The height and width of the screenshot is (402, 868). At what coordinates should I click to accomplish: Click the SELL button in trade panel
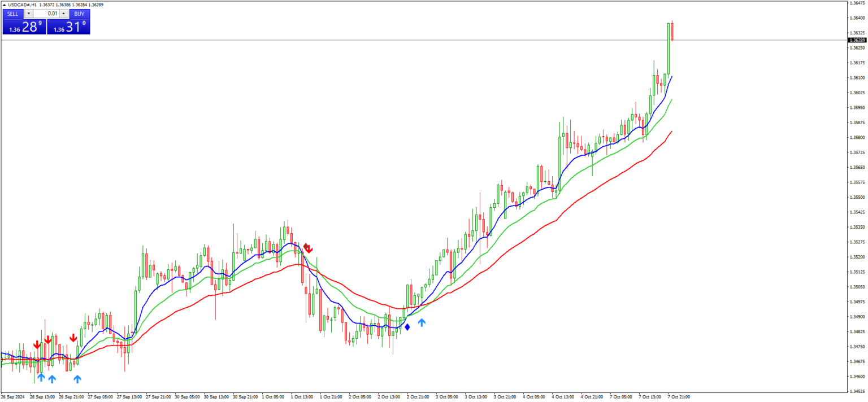12,14
